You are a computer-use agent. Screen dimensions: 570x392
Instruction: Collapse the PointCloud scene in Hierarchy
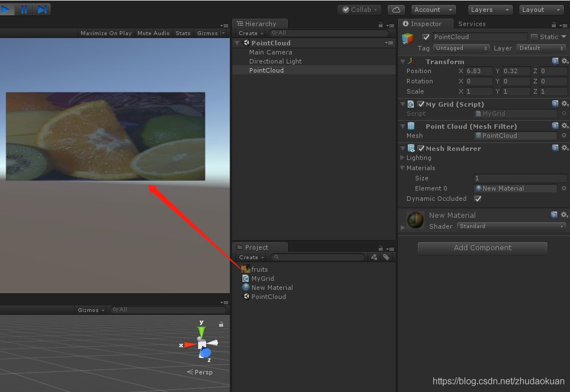pos(237,43)
